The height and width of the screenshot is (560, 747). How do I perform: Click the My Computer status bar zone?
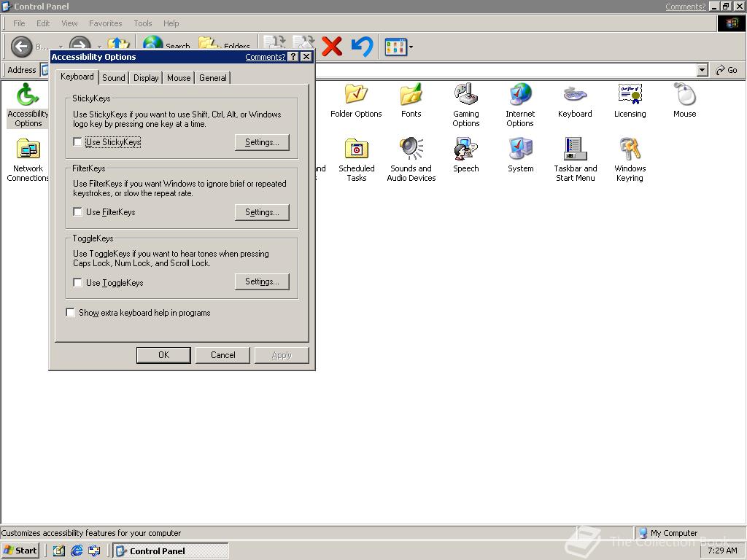coord(690,533)
